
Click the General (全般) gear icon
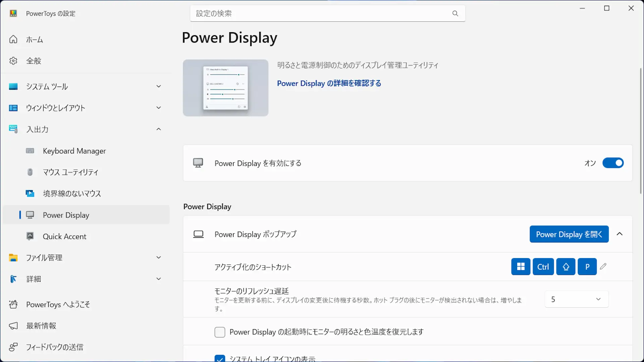13,61
